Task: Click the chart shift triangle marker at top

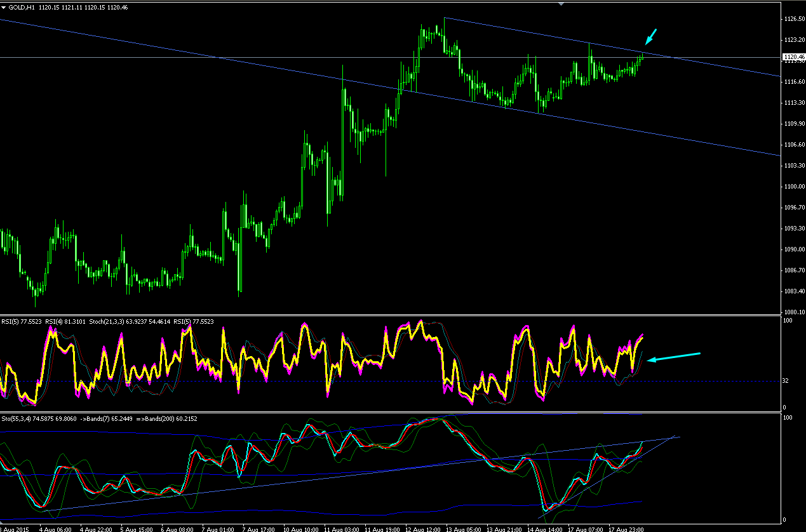Action: click(x=560, y=3)
